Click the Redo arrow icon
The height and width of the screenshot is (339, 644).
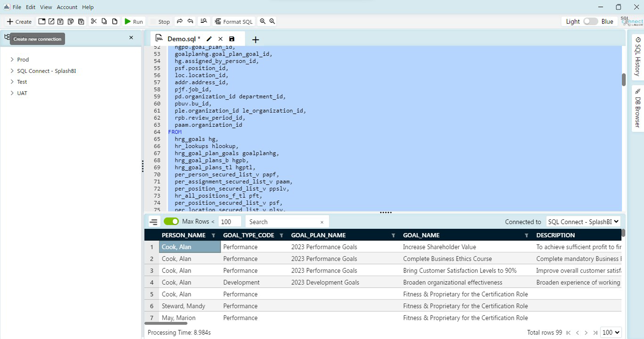pyautogui.click(x=180, y=21)
